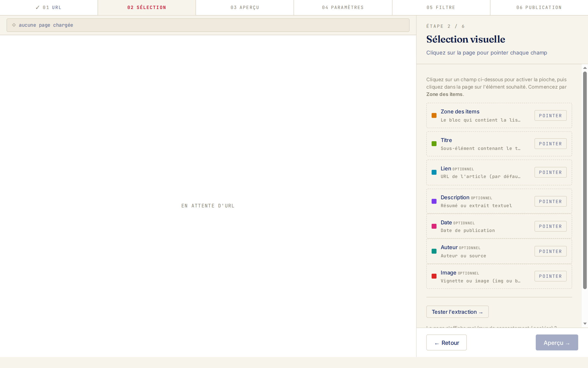This screenshot has width=588, height=368.
Task: Click the Retour button
Action: point(446,343)
